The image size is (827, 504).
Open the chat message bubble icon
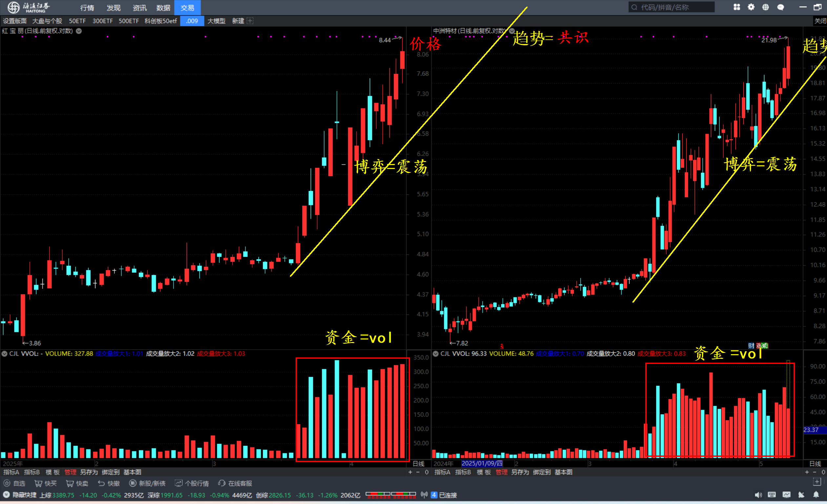(x=780, y=7)
